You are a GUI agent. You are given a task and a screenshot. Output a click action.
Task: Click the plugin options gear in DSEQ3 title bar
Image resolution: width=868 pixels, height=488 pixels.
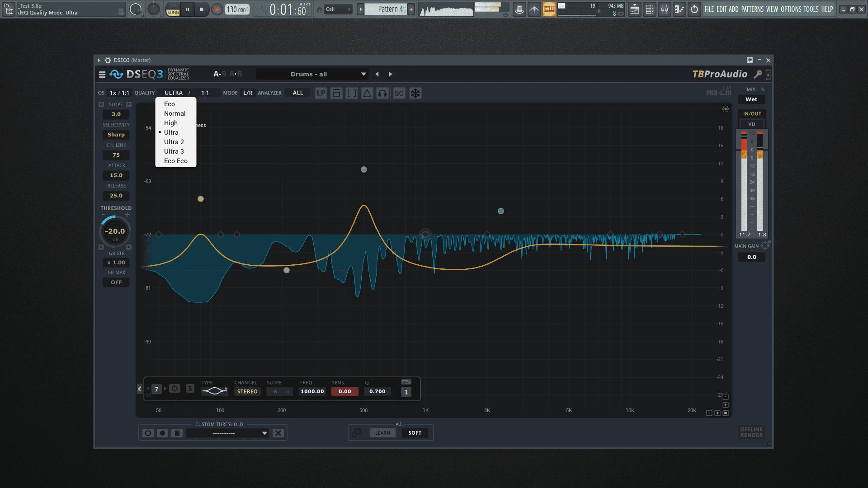point(108,60)
